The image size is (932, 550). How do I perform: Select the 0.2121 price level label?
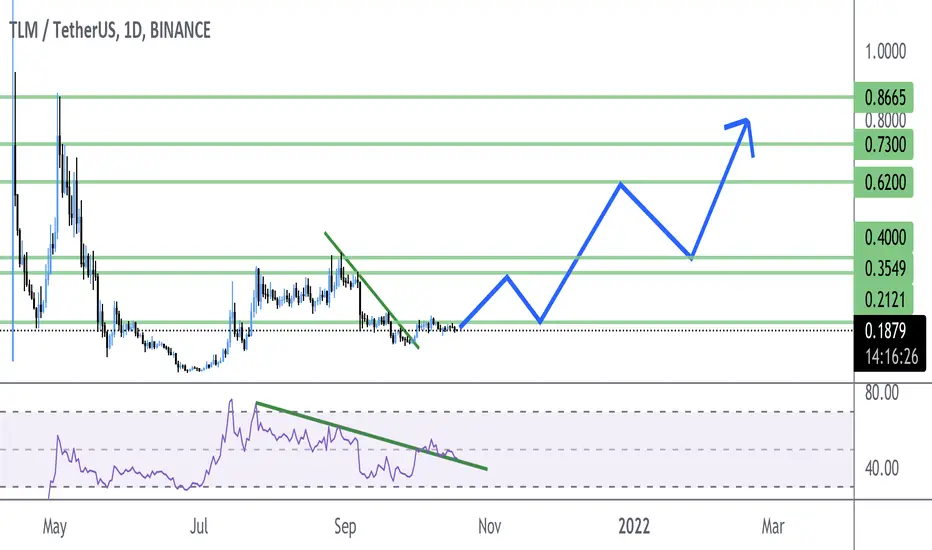coord(884,299)
